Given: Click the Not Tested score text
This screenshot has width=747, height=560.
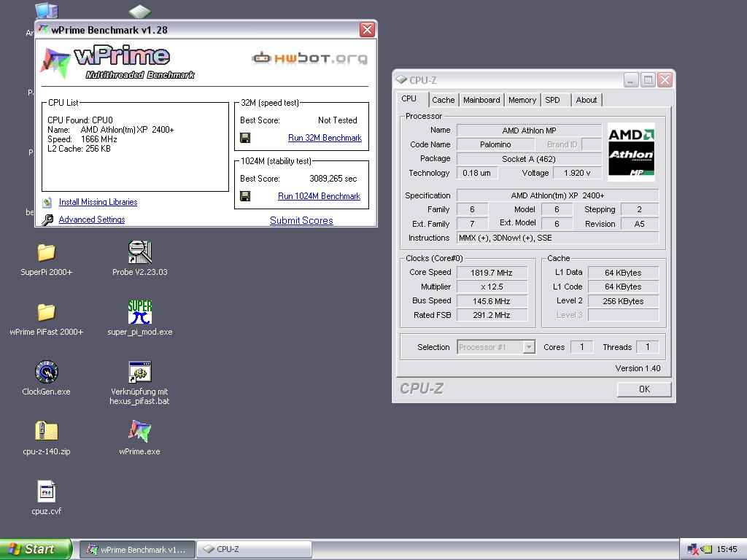Looking at the screenshot, I should (337, 120).
